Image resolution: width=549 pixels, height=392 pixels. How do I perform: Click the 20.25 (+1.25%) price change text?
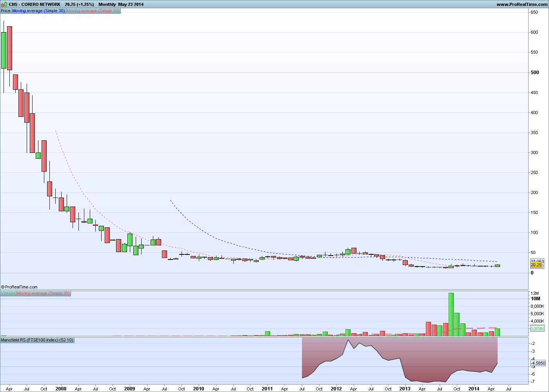tap(79, 4)
